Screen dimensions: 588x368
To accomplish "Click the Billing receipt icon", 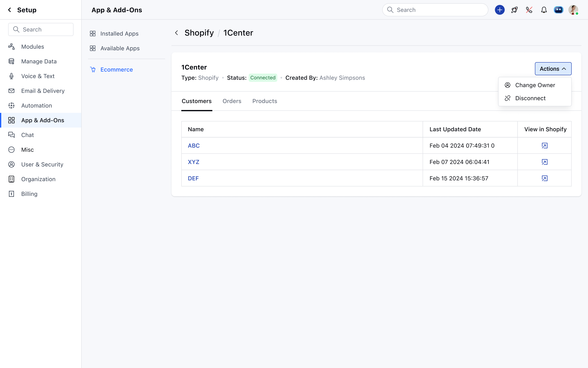I will (11, 194).
